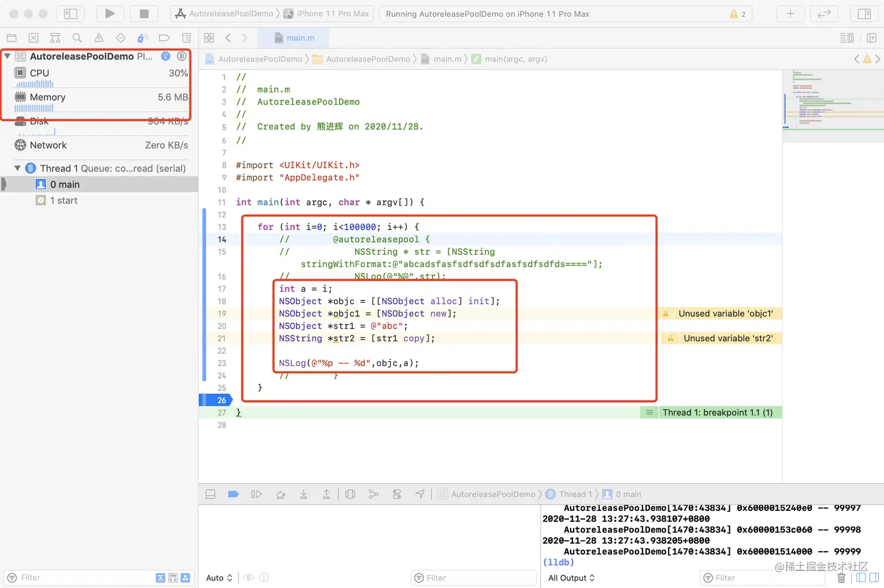Add an editor pane on right
Screen dimensions: 884x588
(872, 38)
